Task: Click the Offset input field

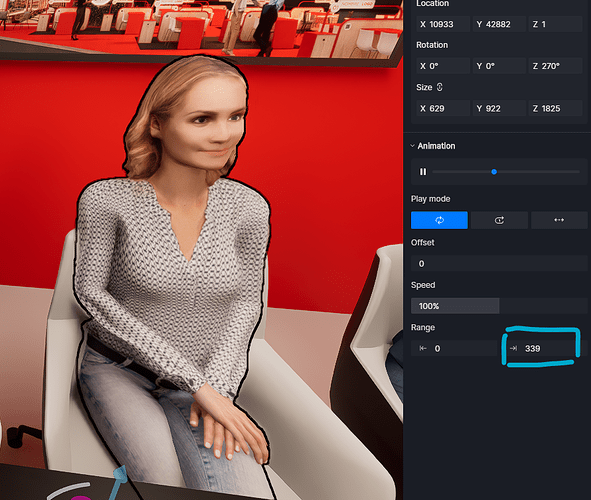Action: pos(499,264)
